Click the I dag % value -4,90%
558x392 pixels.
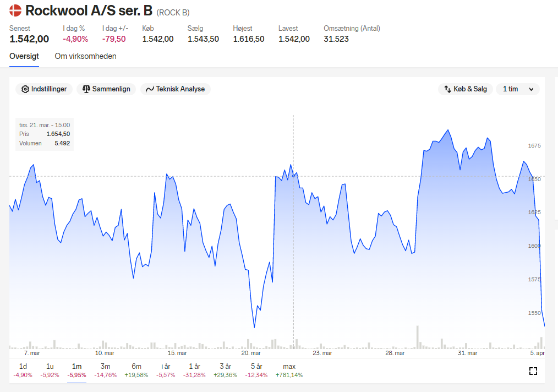[x=75, y=39]
